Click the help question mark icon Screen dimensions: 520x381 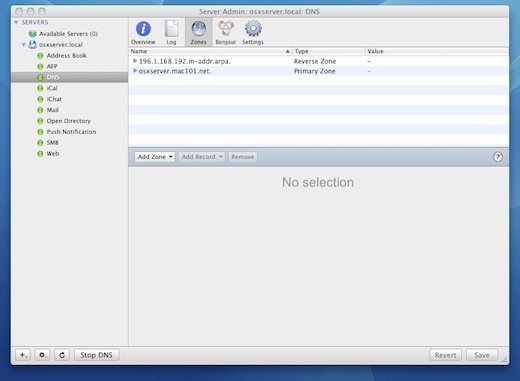point(497,157)
